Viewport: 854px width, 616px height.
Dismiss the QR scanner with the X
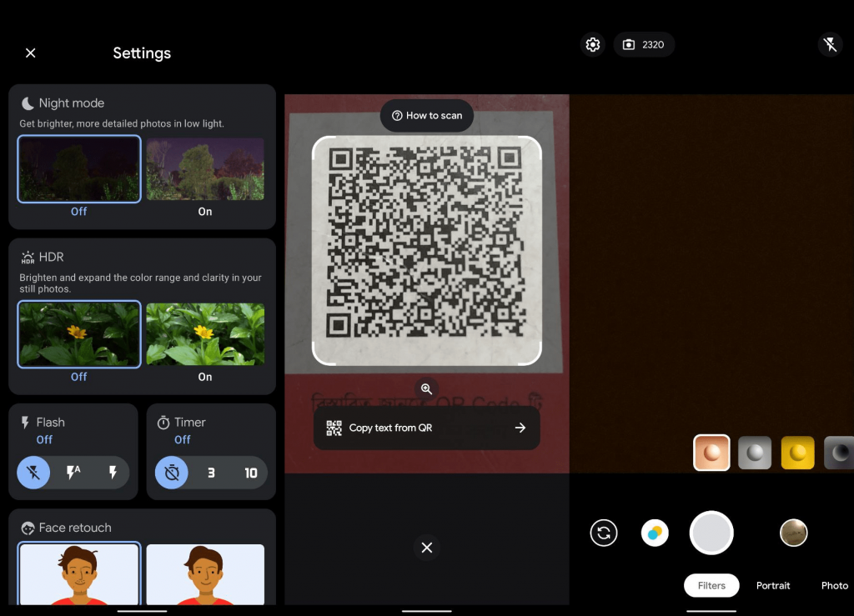pyautogui.click(x=427, y=548)
